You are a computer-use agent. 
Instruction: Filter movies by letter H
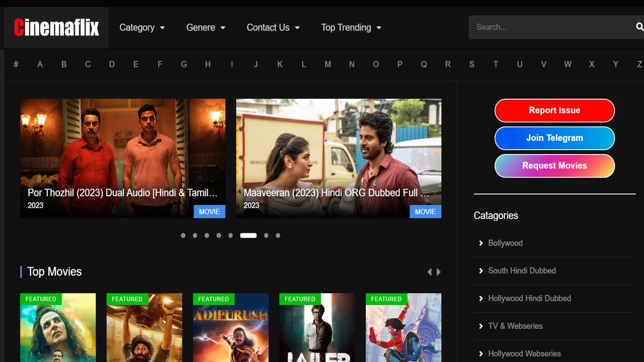point(208,64)
